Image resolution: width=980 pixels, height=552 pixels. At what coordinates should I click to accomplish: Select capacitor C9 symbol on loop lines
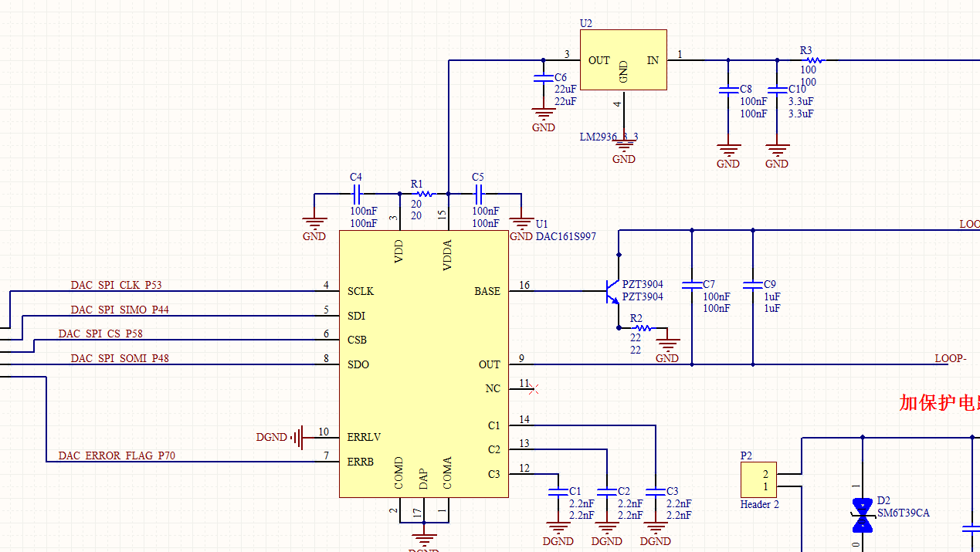(753, 286)
